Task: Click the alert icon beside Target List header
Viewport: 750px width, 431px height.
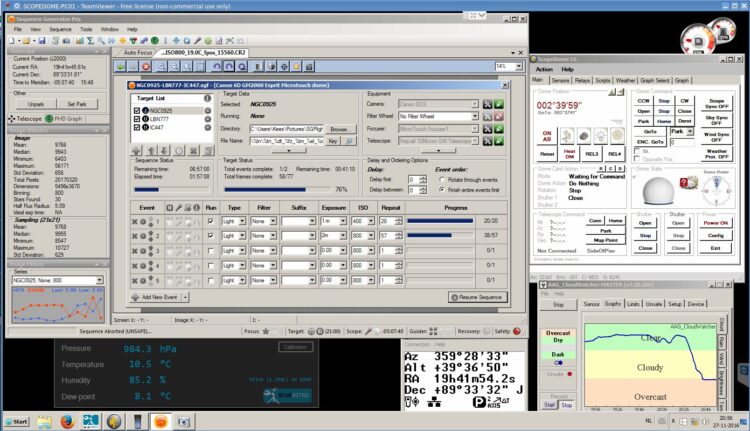Action: tap(207, 98)
